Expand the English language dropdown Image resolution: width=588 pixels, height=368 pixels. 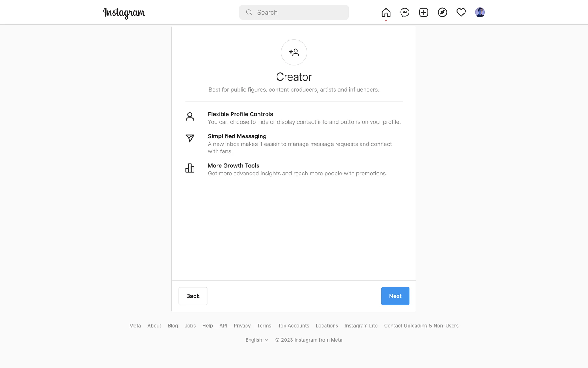coord(257,340)
